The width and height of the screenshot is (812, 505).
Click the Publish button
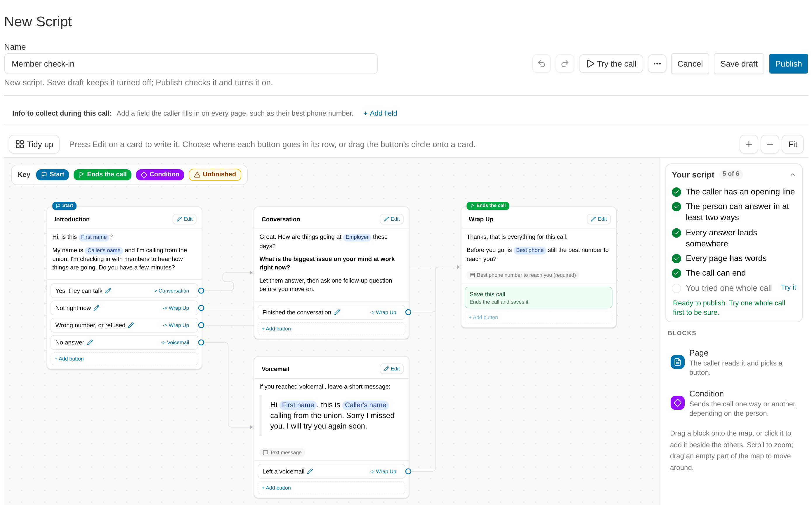click(788, 63)
